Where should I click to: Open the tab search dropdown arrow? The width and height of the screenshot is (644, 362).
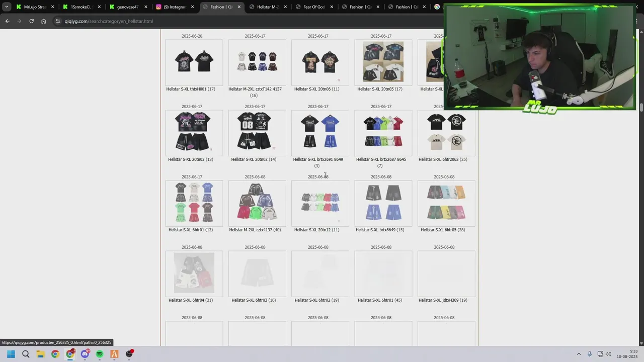[x=6, y=7]
